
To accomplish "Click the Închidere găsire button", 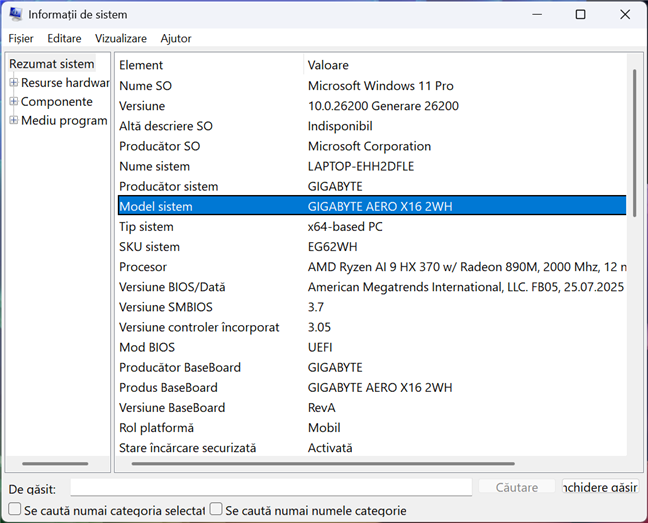I will tap(600, 487).
